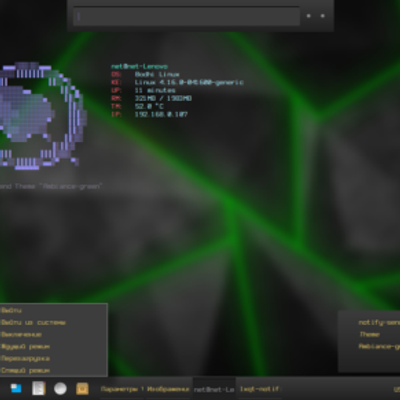This screenshot has height=400, width=400.
Task: Open the blue start menu icon in panel
Action: 16,388
